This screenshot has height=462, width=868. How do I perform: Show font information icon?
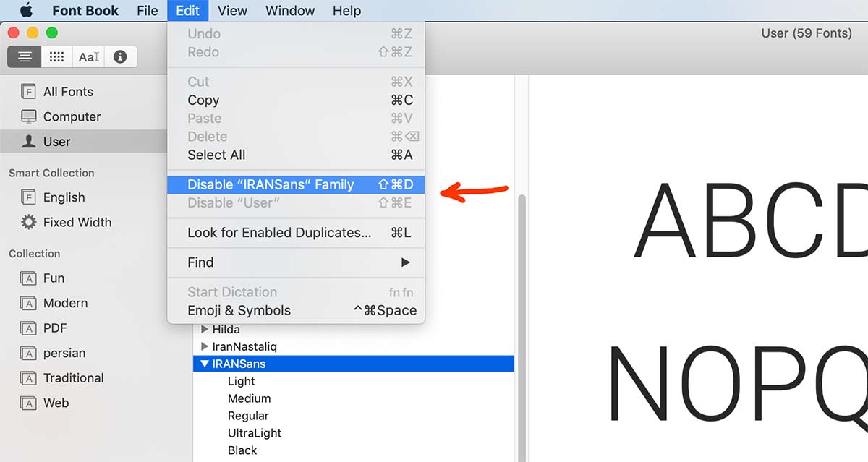(120, 56)
